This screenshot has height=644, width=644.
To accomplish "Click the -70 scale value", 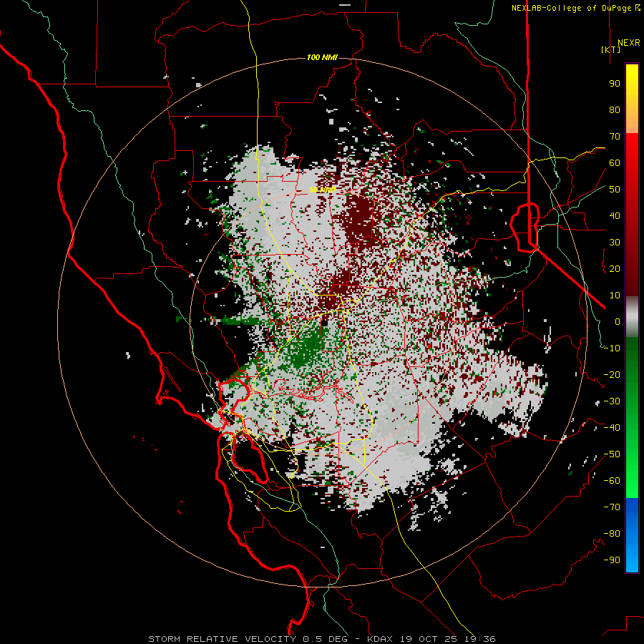I will 612,507.
